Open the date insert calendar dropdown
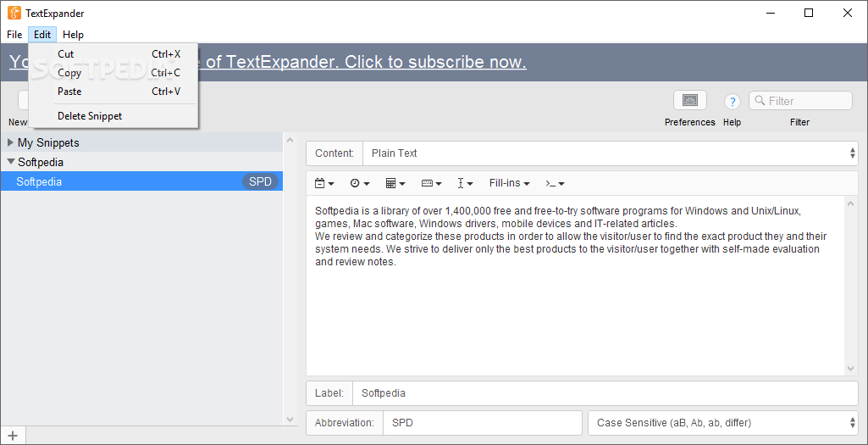The image size is (868, 445). click(323, 183)
